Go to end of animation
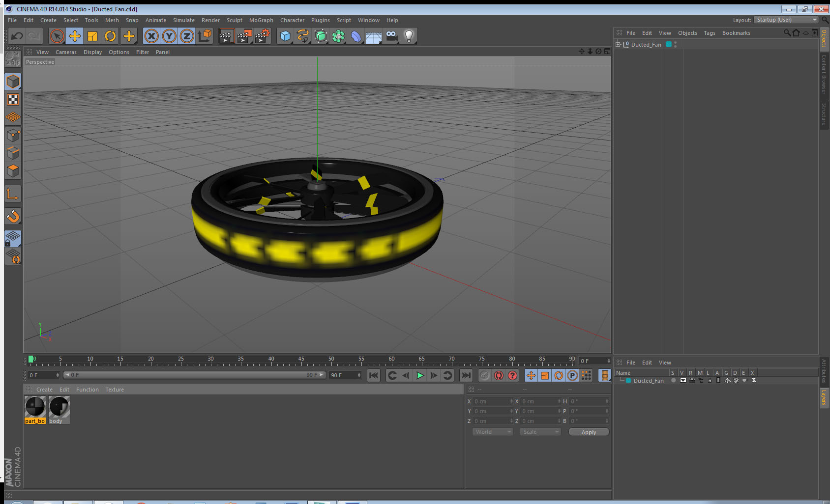This screenshot has height=504, width=830. click(466, 375)
